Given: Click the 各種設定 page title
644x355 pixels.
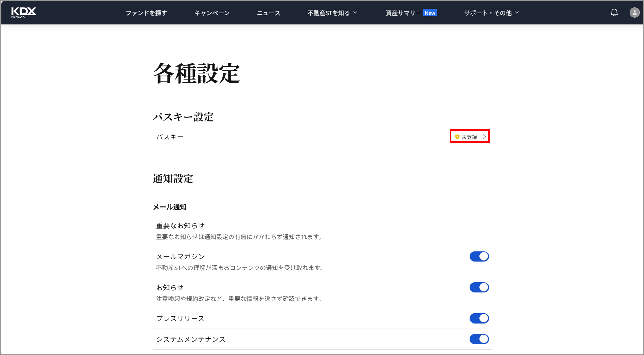Looking at the screenshot, I should tap(197, 73).
